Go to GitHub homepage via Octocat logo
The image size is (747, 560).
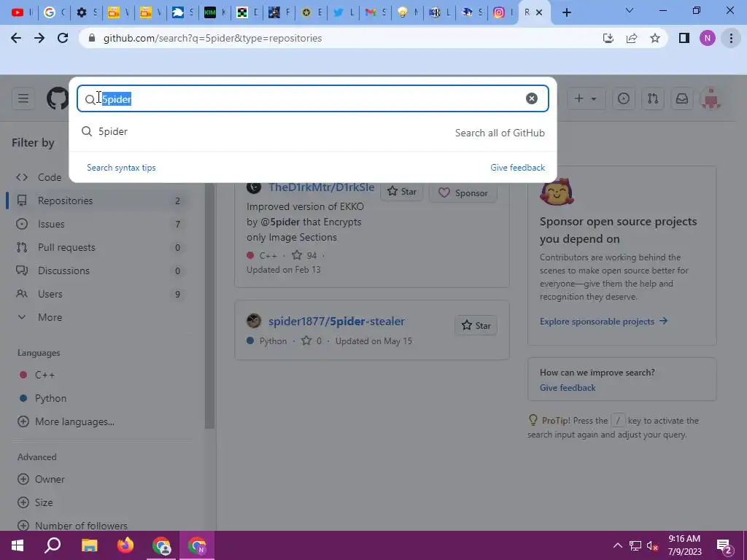click(58, 98)
